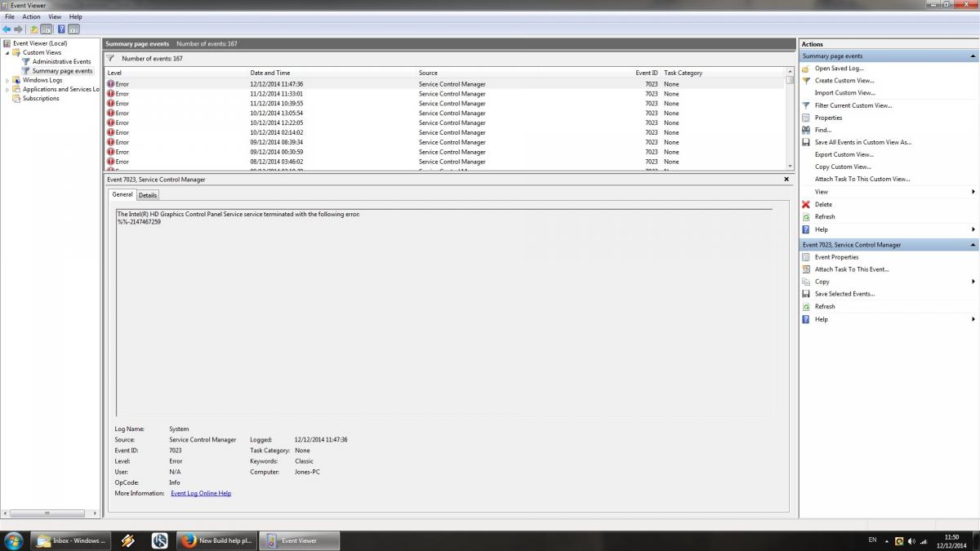Expand Copy submenu in Actions pane
Viewport: 980px width, 551px height.
coord(973,282)
